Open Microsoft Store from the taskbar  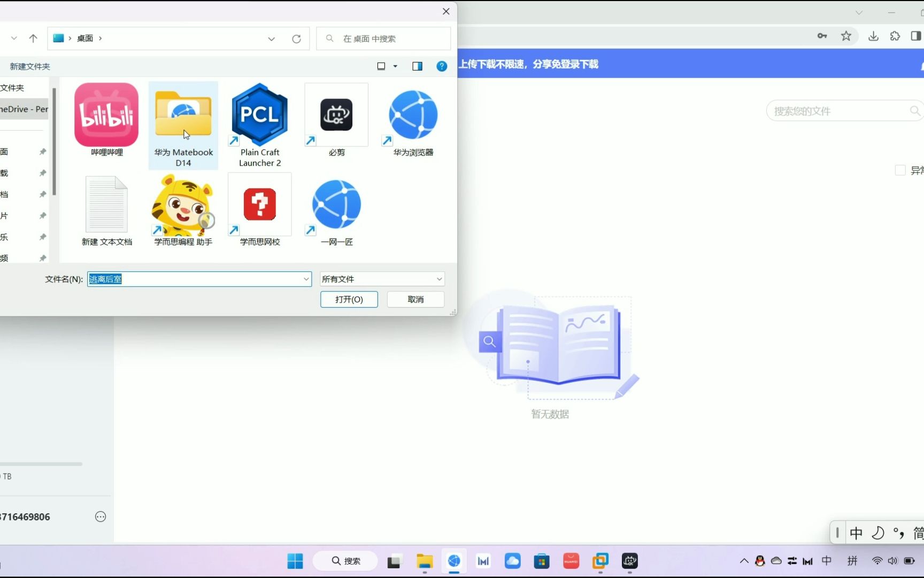[542, 561]
